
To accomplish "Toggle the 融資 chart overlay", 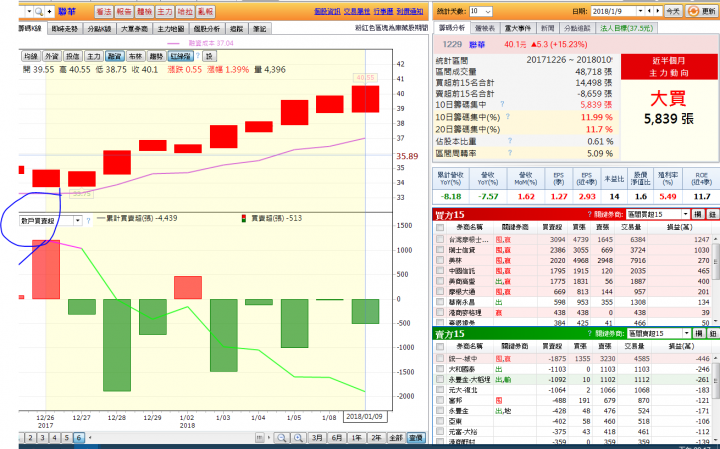I will click(114, 56).
